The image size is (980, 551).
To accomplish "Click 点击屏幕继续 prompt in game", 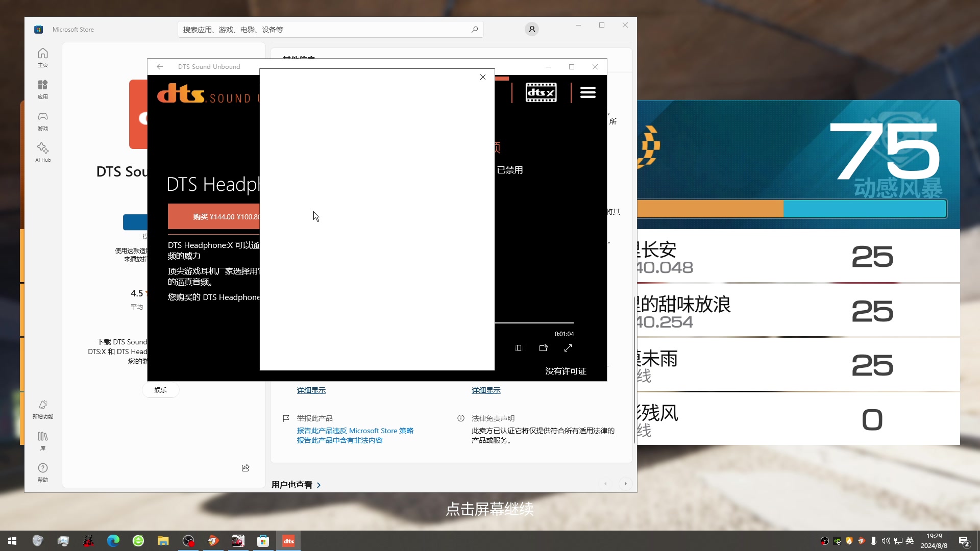I will [489, 509].
